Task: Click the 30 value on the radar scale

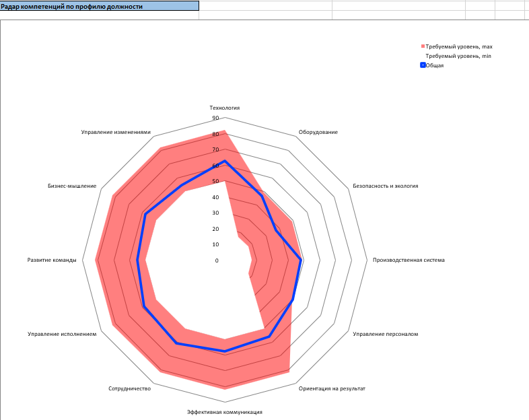Action: (x=215, y=213)
